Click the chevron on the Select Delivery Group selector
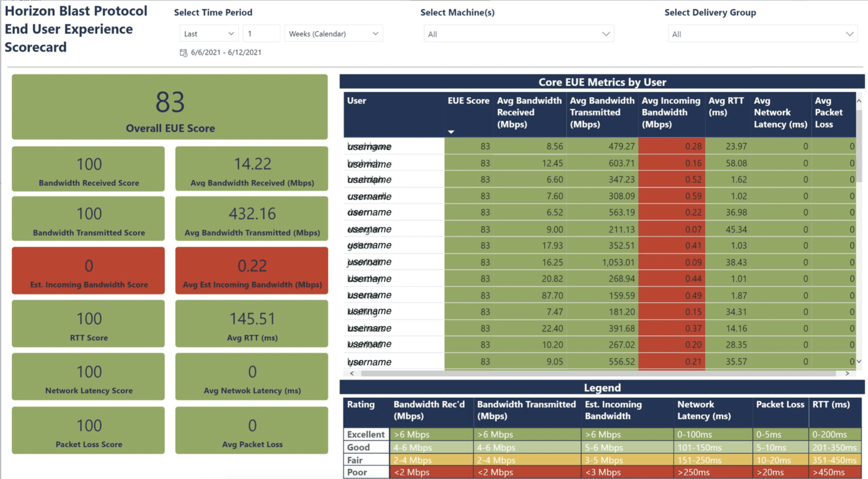The width and height of the screenshot is (868, 479). [850, 34]
